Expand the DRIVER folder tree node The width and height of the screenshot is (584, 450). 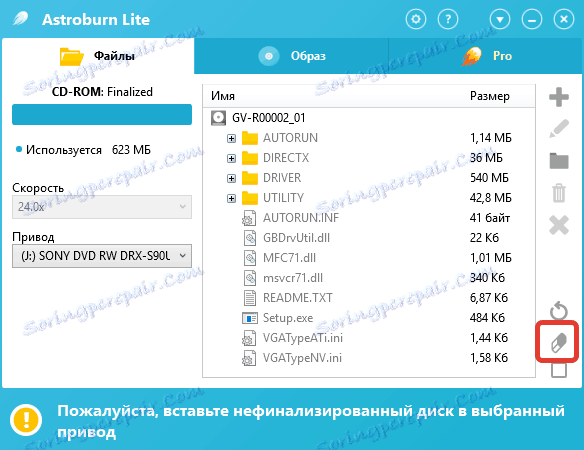tap(231, 178)
